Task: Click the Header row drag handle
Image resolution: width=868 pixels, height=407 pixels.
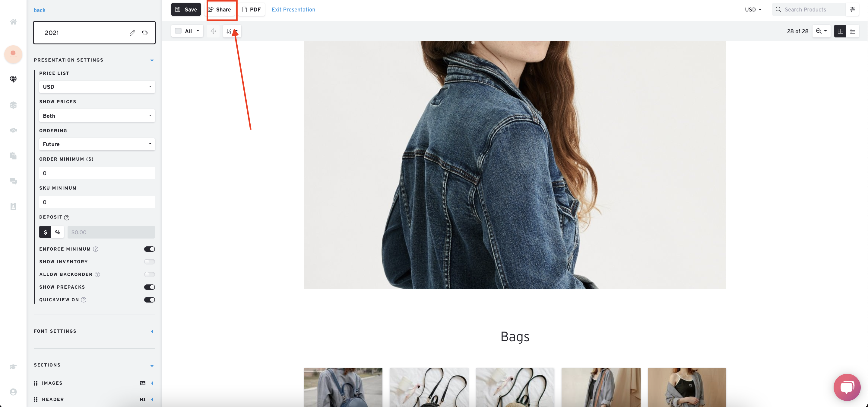Action: tap(36, 399)
